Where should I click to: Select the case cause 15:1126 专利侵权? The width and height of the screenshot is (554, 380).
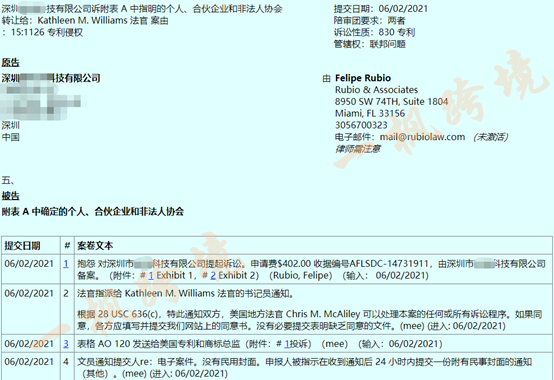pyautogui.click(x=47, y=32)
